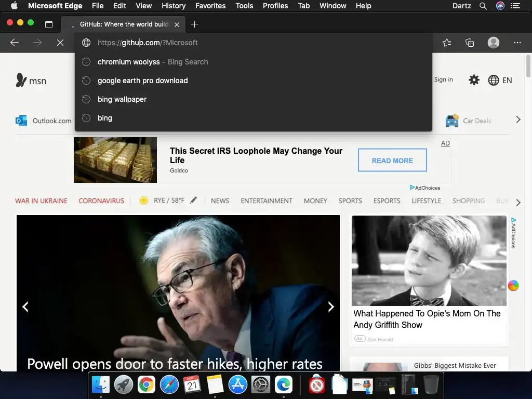Click the Sign in link
This screenshot has height=399, width=532.
coord(444,79)
